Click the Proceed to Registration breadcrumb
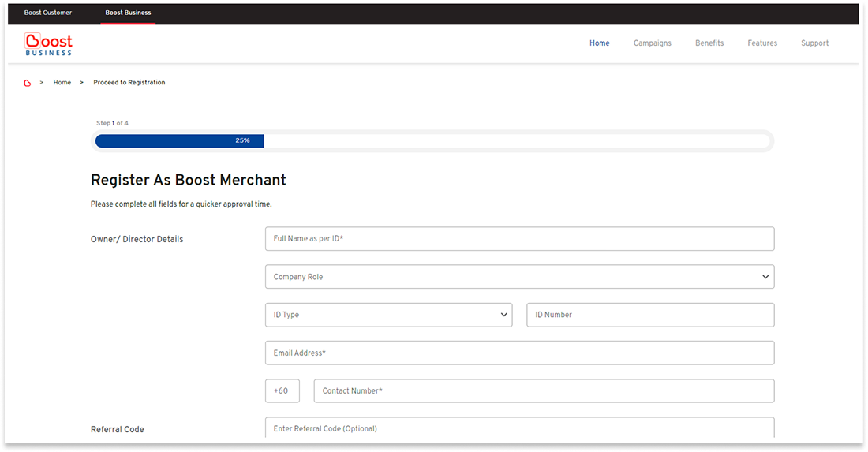The image size is (868, 452). pyautogui.click(x=129, y=83)
